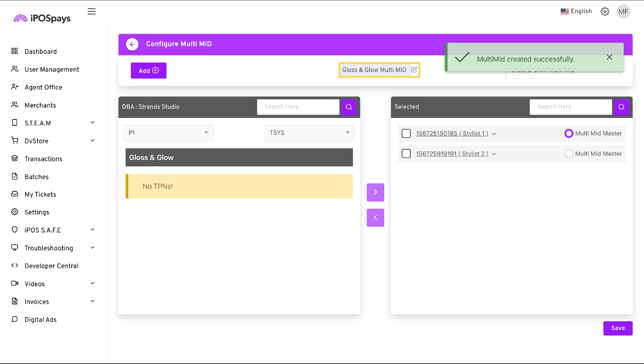Move items right with the right arrow button
This screenshot has width=644, height=364.
tap(375, 192)
